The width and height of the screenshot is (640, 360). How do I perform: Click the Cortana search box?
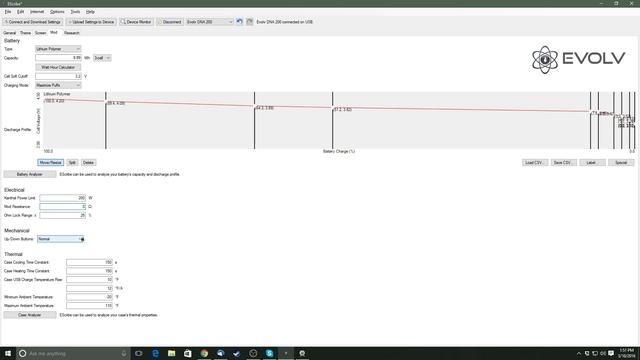point(73,353)
